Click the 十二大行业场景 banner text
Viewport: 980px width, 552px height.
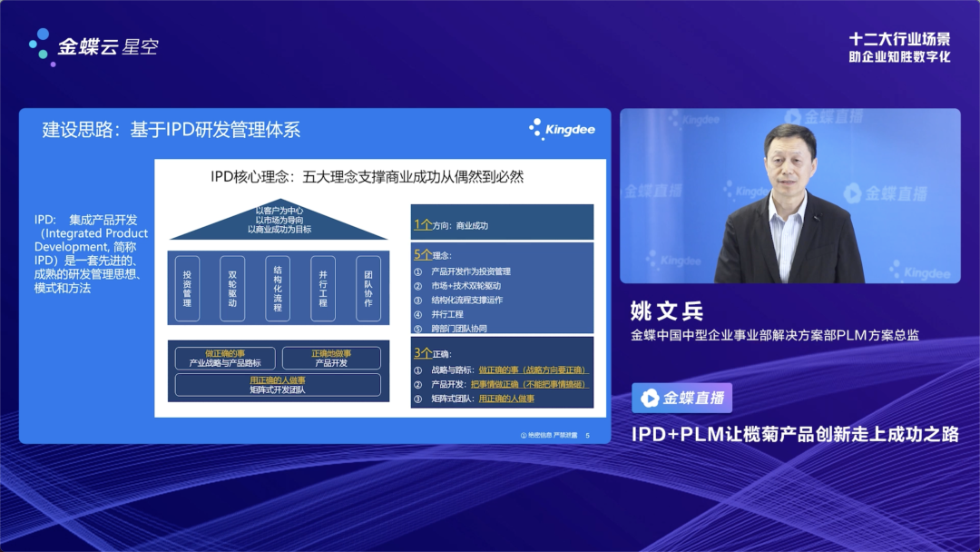click(899, 39)
